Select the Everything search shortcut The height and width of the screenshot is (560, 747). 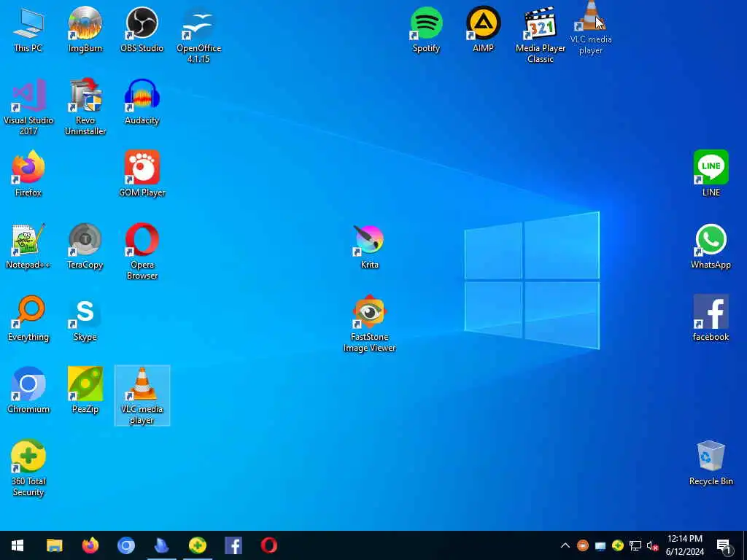(28, 319)
